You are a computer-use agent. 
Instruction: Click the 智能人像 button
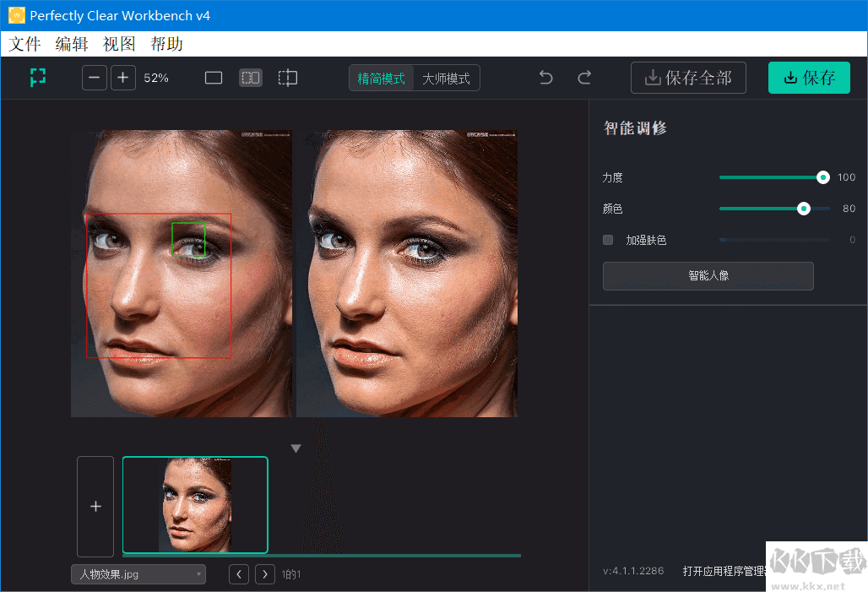coord(708,276)
